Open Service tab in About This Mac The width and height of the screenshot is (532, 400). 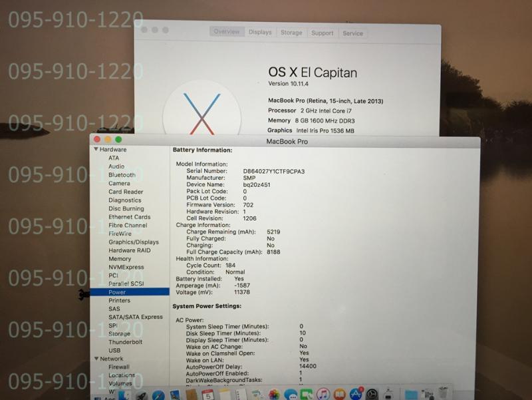[x=353, y=33]
